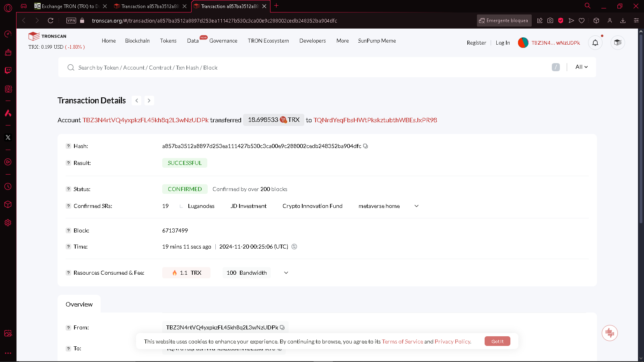Focus the Tronscan search field
Image resolution: width=644 pixels, height=362 pixels.
point(310,68)
